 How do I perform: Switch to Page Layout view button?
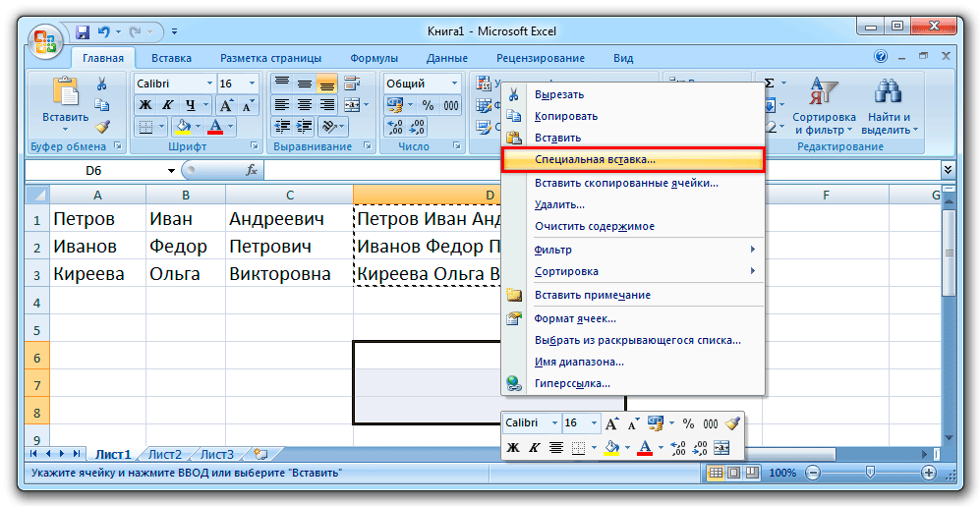pos(734,473)
